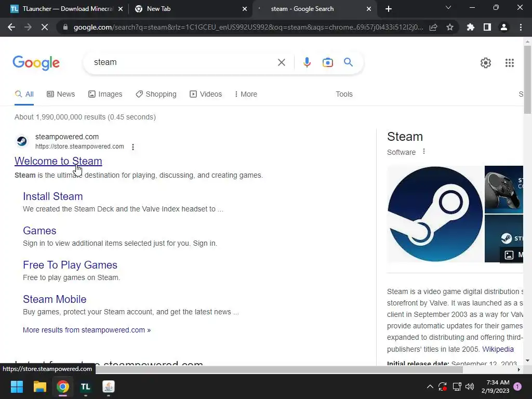
Task: Bookmark this page with the star icon
Action: click(x=450, y=27)
